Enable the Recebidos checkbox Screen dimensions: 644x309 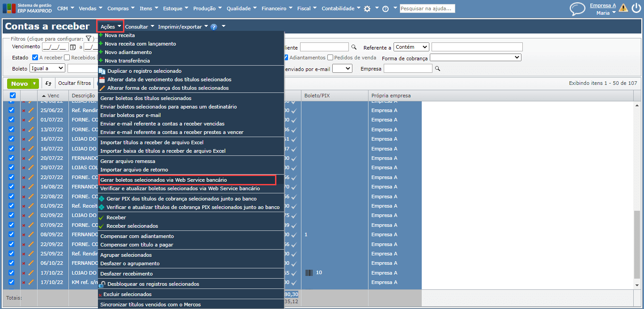pyautogui.click(x=67, y=58)
